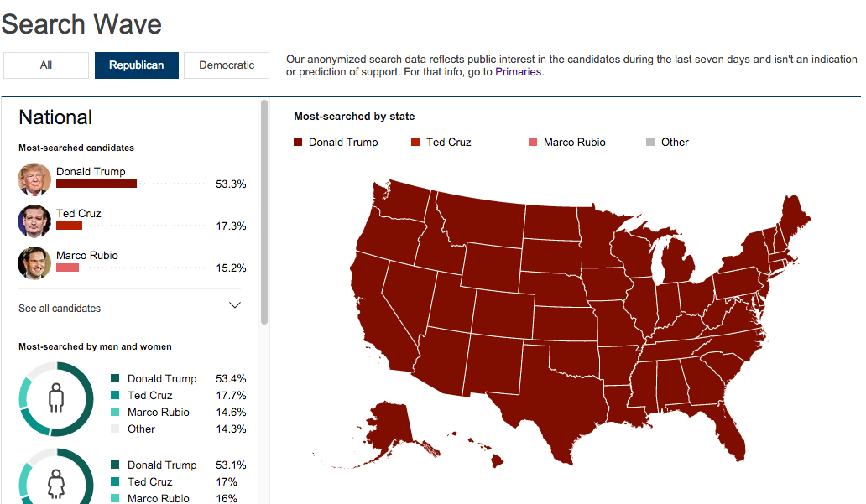866x504 pixels.
Task: Click the men's search donut chart icon
Action: coord(56,398)
